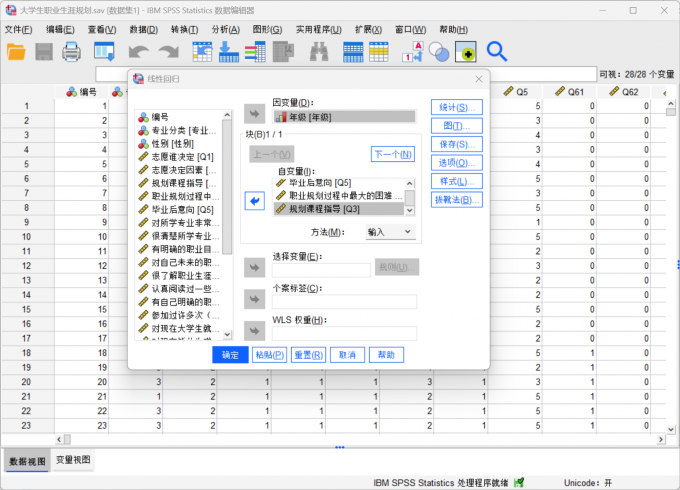This screenshot has width=680, height=490.
Task: Open the 统计(S)... options button
Action: 456,107
